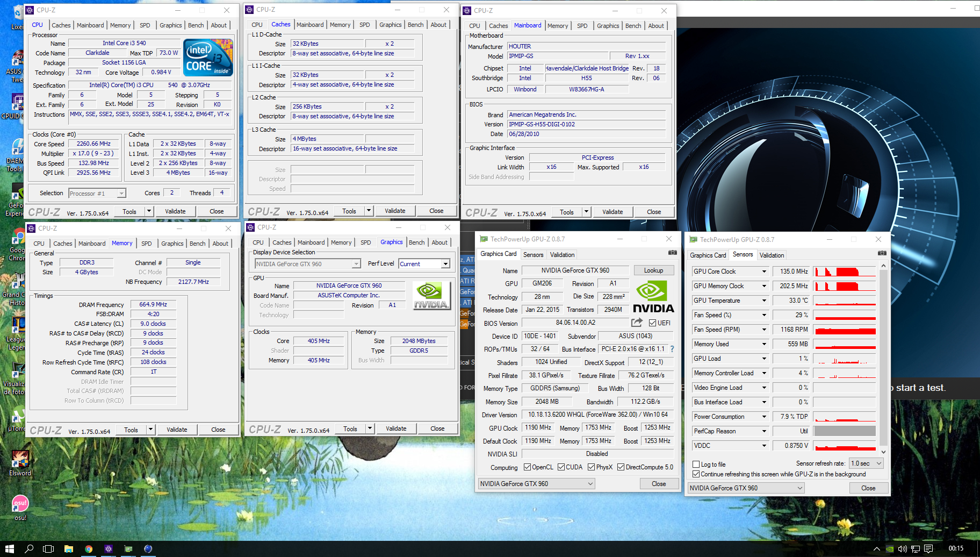980x557 pixels.
Task: Toggle Continue refreshing in background checkbox
Action: pos(696,474)
